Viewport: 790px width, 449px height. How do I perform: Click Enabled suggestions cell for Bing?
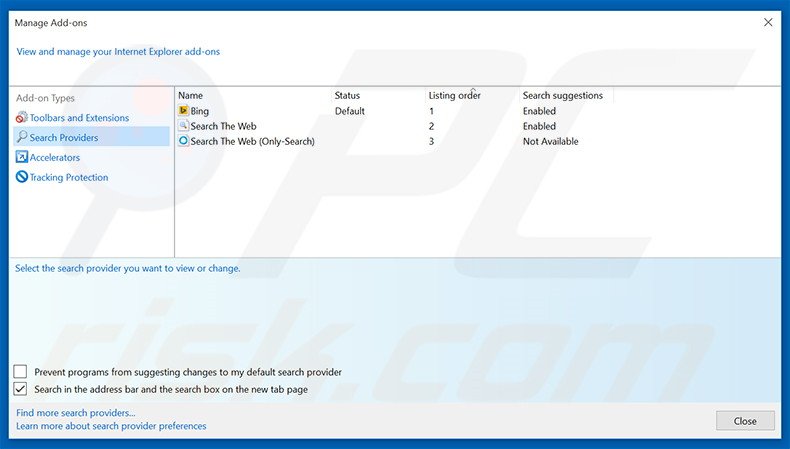pos(539,111)
